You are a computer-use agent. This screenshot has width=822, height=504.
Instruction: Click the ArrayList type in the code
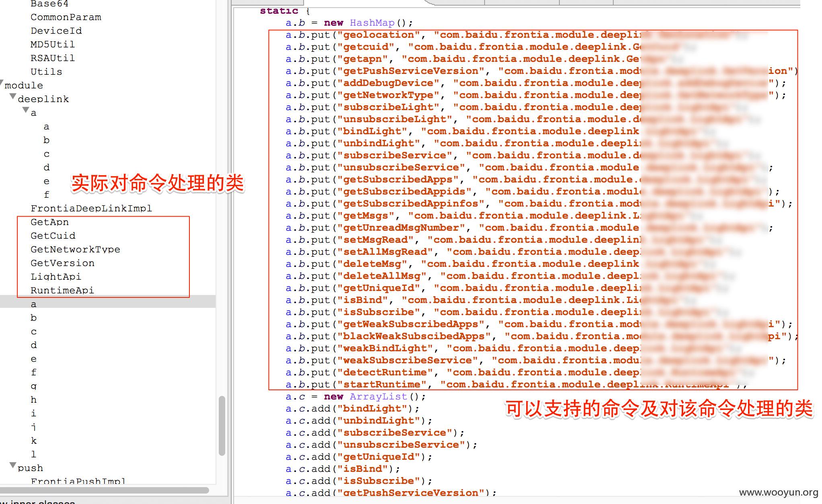[378, 397]
